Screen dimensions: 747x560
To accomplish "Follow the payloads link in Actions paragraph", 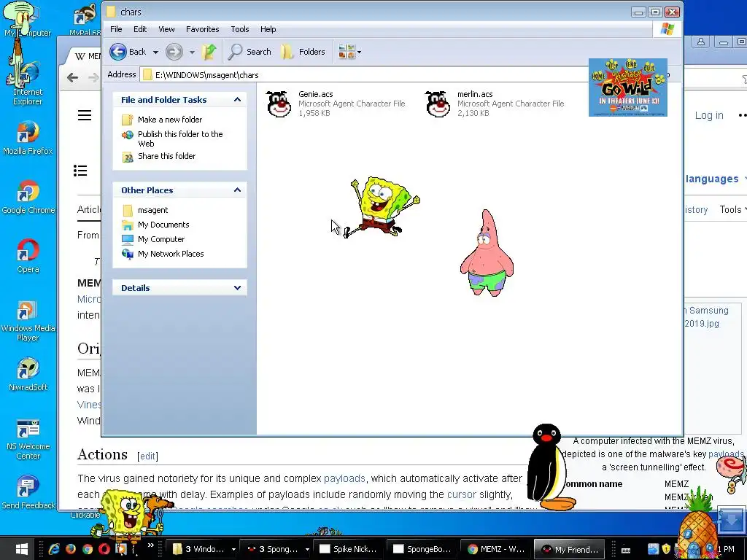I will [344, 478].
